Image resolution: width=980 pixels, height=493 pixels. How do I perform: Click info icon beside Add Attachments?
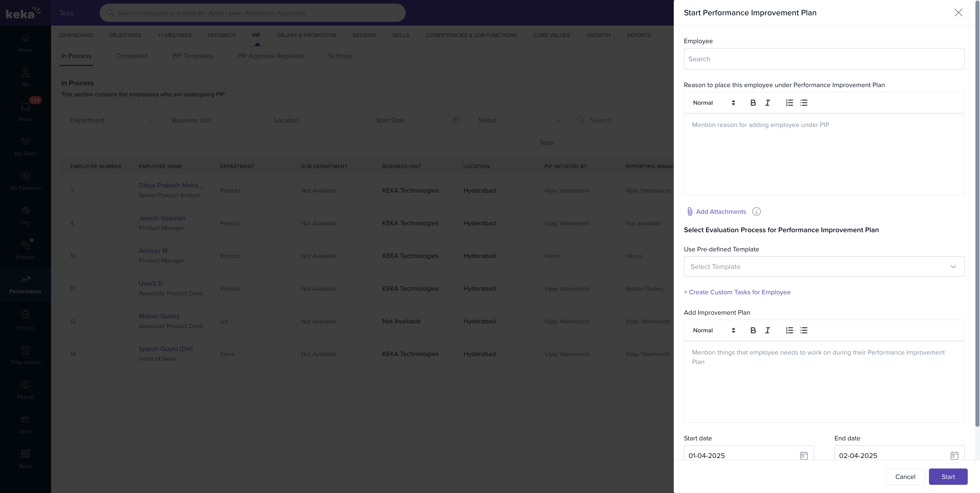coord(756,212)
